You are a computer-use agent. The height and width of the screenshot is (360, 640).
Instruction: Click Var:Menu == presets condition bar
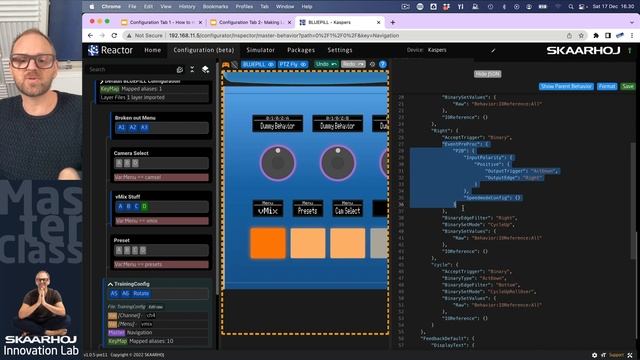coord(161,264)
